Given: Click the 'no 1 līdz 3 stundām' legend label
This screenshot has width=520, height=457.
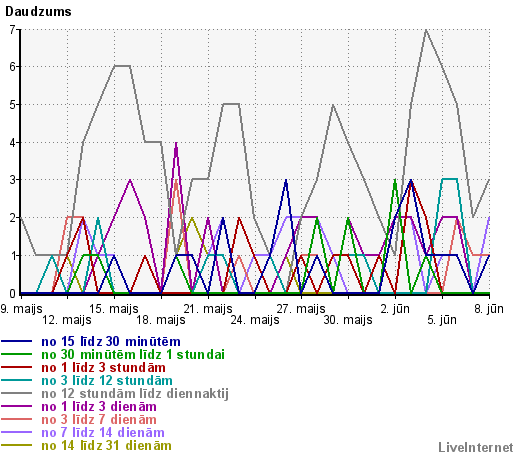Looking at the screenshot, I should [103, 368].
